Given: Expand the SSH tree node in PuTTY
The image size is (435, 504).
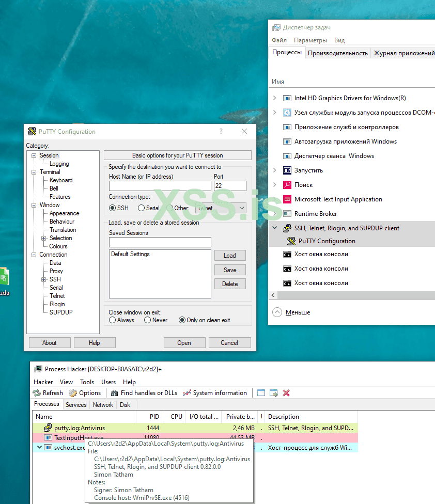Looking at the screenshot, I should 44,279.
